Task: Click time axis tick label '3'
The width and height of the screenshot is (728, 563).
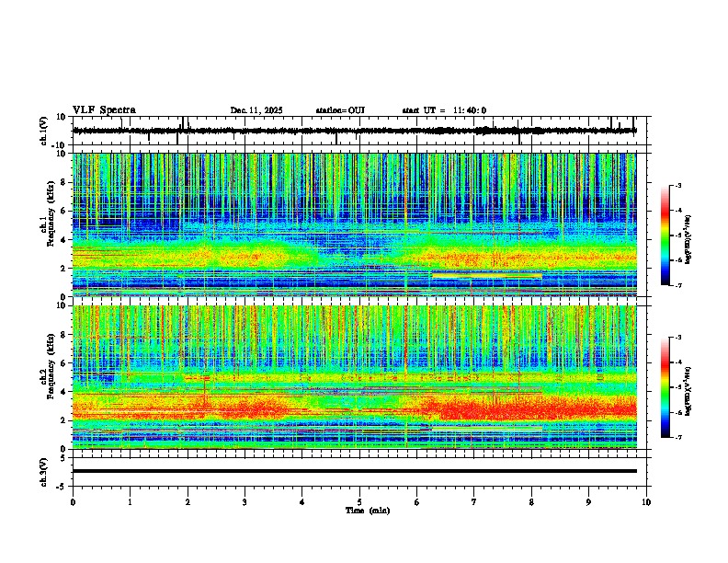Action: click(245, 502)
